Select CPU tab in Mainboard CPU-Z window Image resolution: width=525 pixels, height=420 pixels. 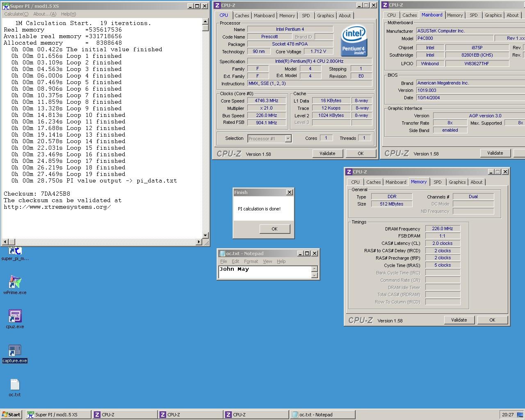392,15
